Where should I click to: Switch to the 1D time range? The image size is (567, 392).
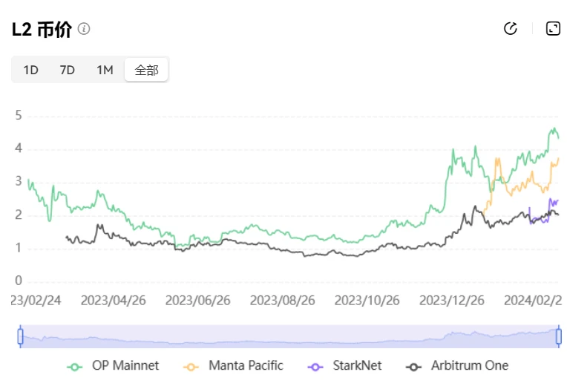coord(30,70)
